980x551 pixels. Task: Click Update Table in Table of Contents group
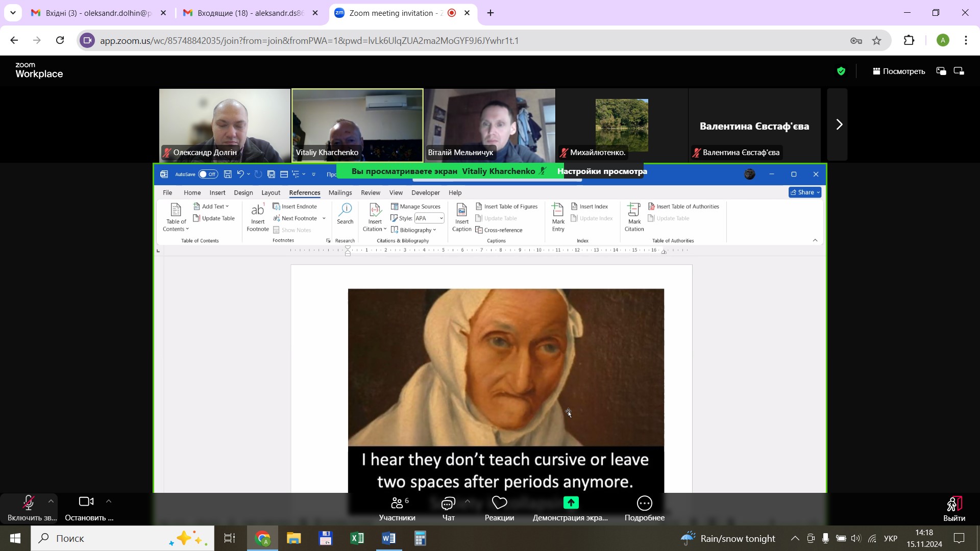pos(214,218)
